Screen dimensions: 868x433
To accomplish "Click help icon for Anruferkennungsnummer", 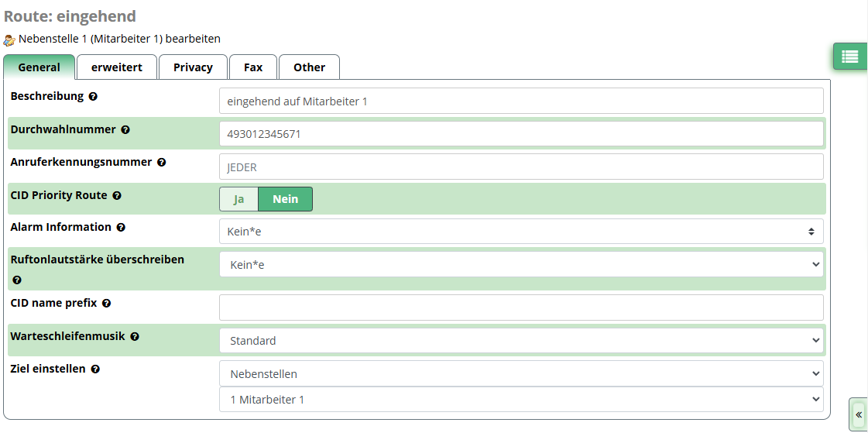I will [x=162, y=163].
